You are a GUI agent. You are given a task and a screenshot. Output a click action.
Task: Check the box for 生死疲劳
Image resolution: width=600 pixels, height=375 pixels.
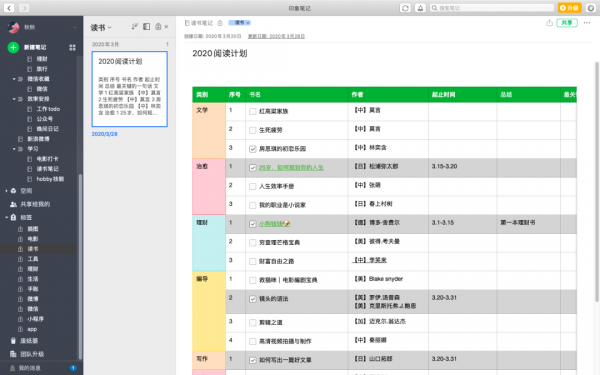[x=253, y=130]
